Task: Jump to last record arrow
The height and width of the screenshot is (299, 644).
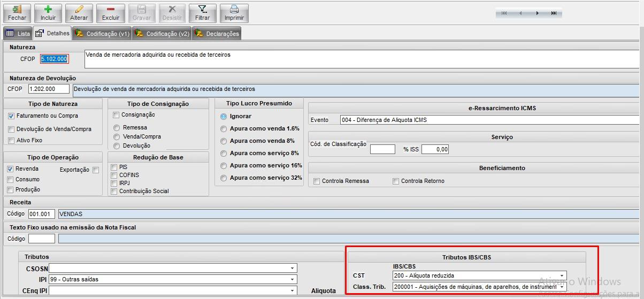Action: pos(554,13)
